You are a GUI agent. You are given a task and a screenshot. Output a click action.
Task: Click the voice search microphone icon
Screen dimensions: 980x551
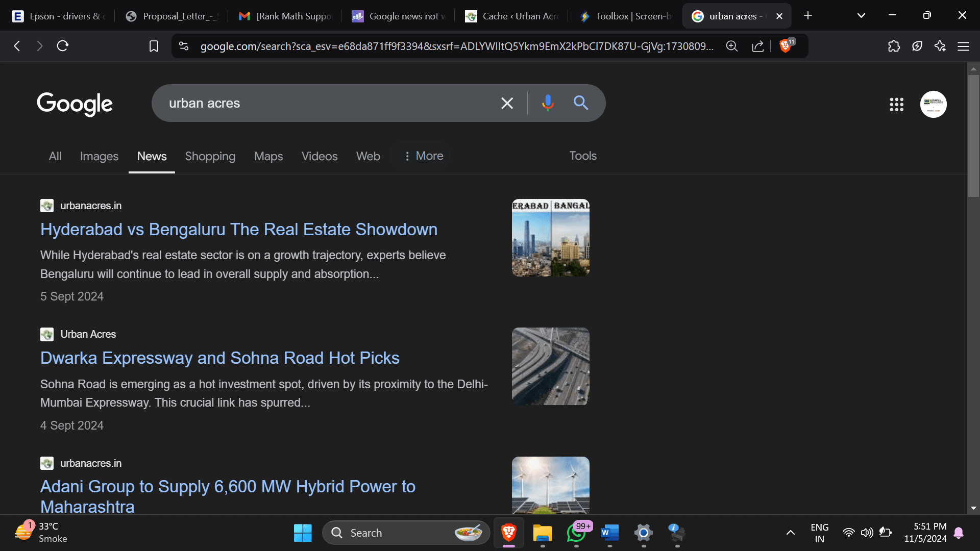tap(548, 103)
